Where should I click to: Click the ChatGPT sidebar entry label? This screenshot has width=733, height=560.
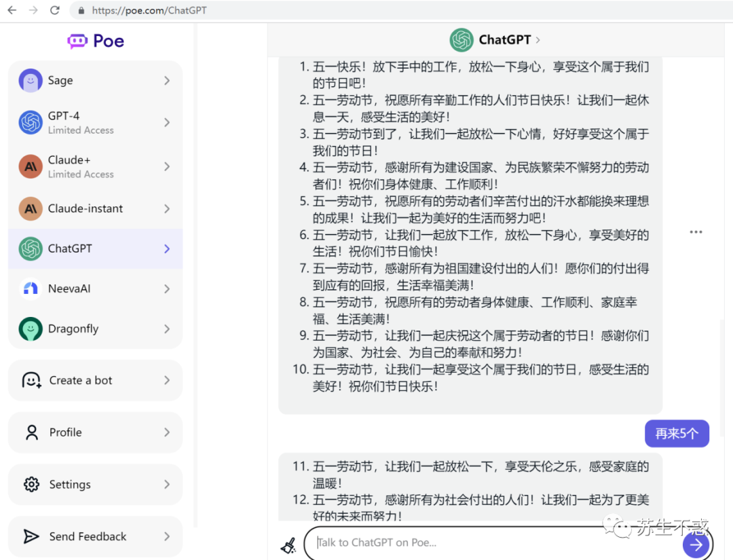(x=70, y=248)
